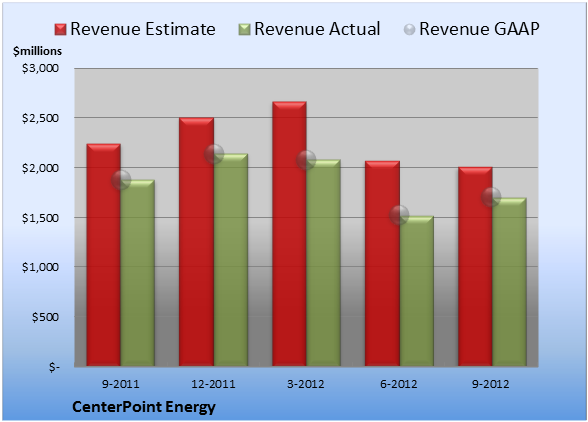This screenshot has height=422, width=588.
Task: Select the red estimate bar for 6-2012
Action: click(x=382, y=263)
